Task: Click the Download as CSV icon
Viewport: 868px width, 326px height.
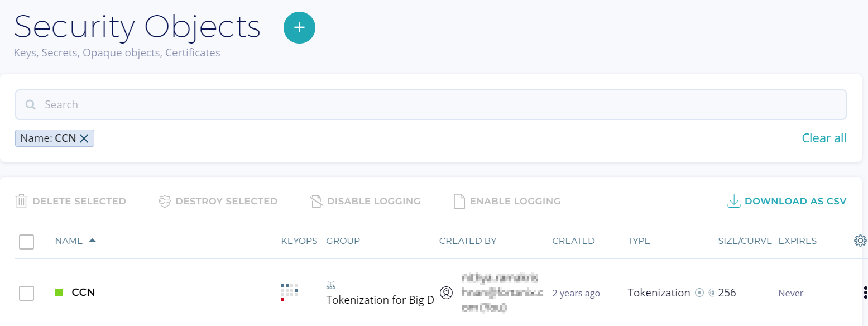Action: (733, 201)
